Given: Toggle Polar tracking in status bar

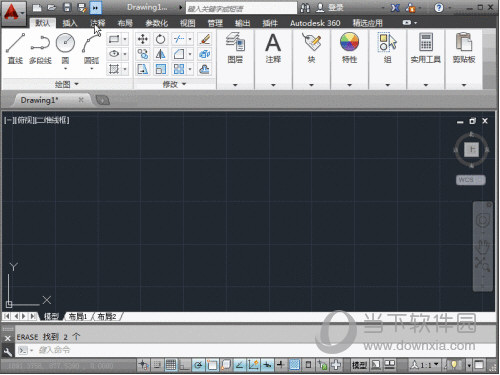Looking at the screenshot, I should tap(198, 365).
